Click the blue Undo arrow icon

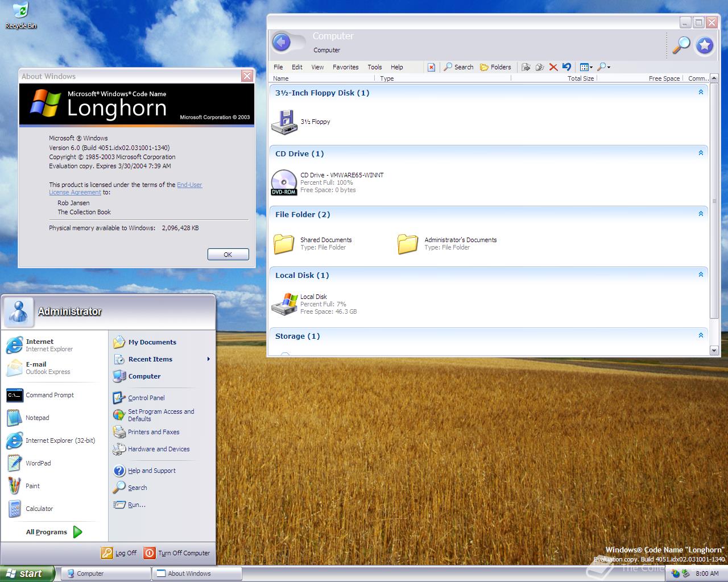tap(566, 67)
